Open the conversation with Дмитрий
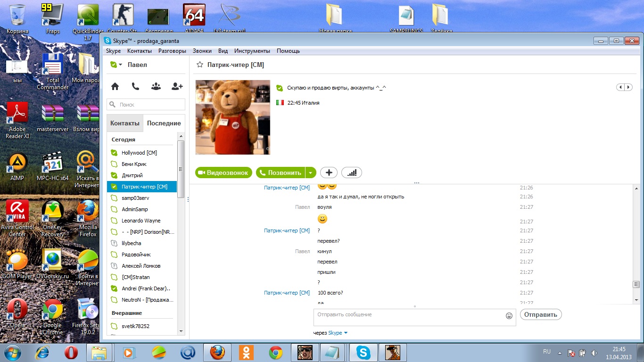The height and width of the screenshot is (362, 644). click(142, 175)
